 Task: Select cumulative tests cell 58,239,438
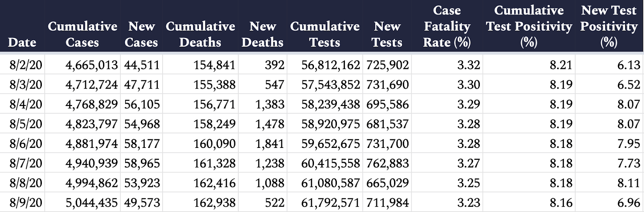331,104
